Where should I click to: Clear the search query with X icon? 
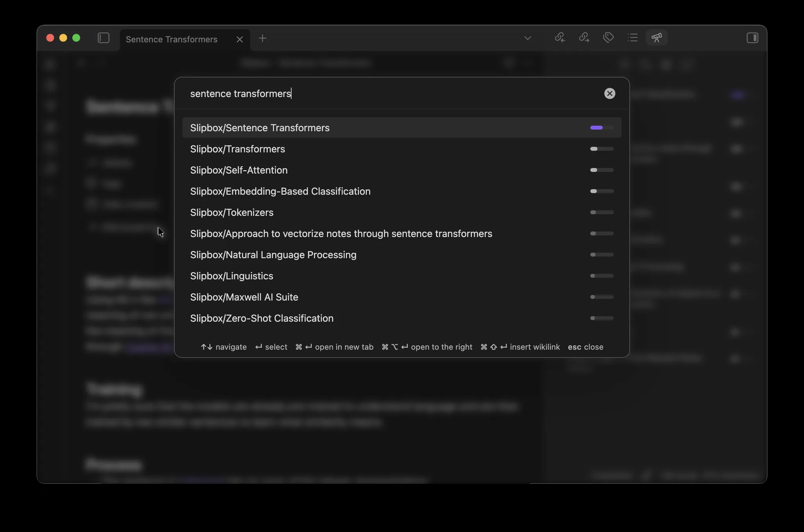point(610,93)
